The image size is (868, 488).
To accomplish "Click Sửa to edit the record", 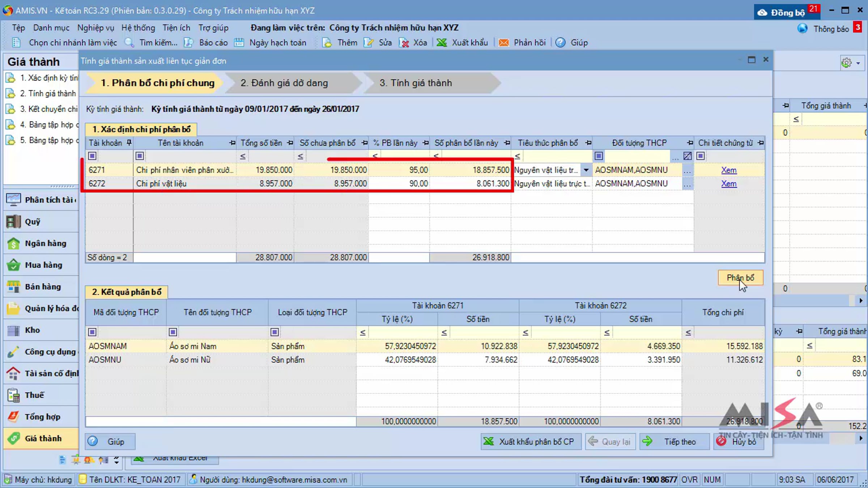I will 378,43.
